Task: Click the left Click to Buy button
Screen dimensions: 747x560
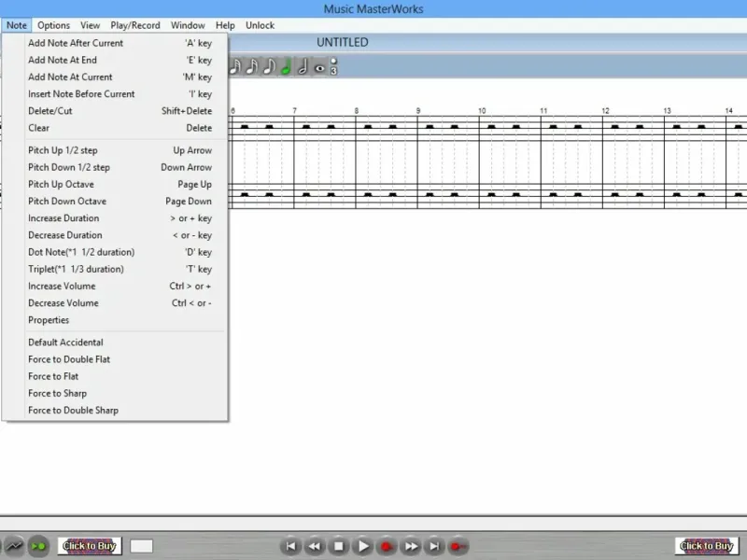Action: (x=90, y=546)
